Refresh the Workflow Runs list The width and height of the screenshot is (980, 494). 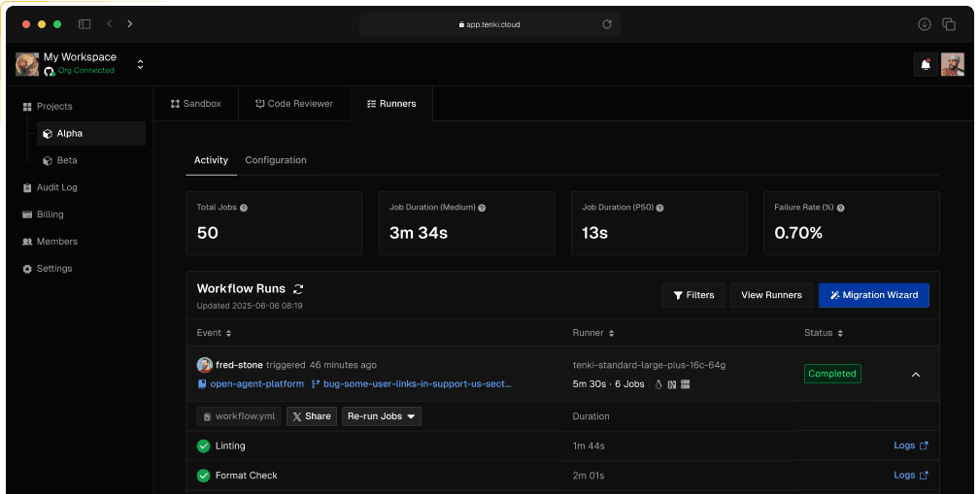(298, 289)
